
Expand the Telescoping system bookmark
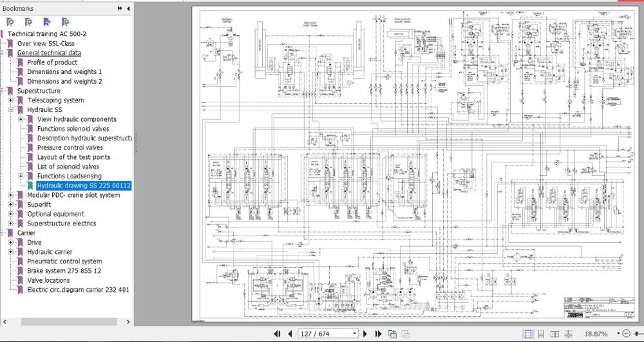tap(11, 100)
